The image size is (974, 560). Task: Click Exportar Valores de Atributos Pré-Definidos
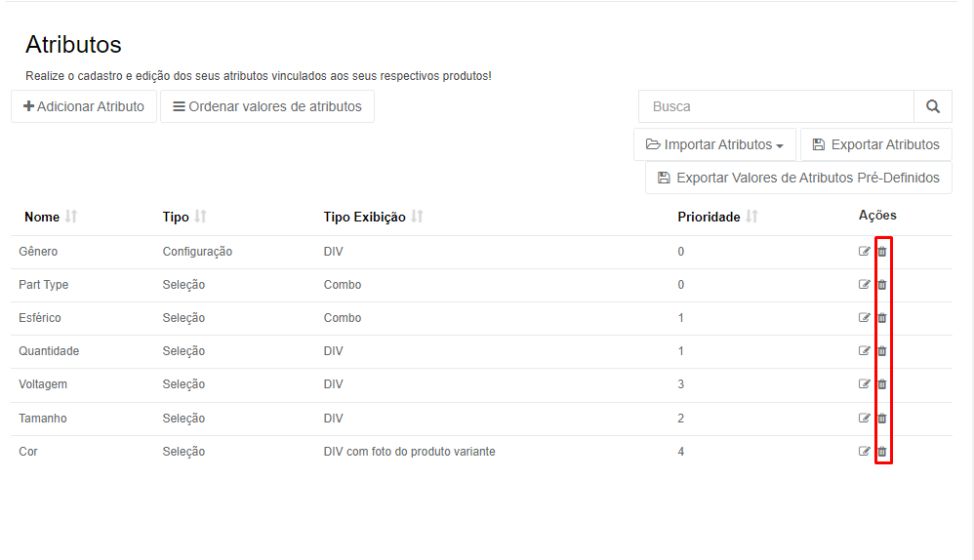(799, 178)
